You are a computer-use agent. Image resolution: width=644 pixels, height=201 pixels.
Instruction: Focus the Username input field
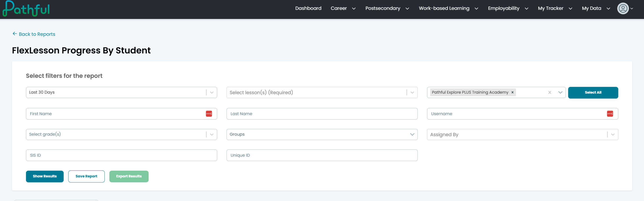tap(523, 114)
